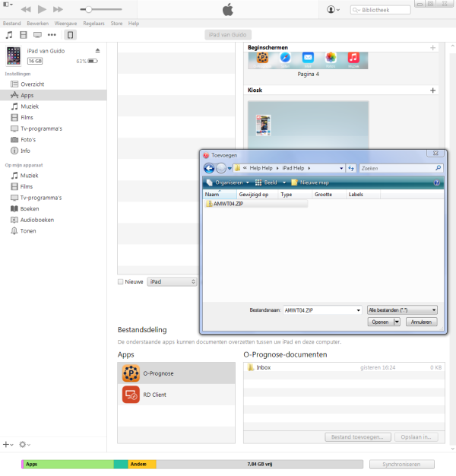The height and width of the screenshot is (476, 456).
Task: Click the Zoeken field in Toevoegen dialog
Action: tap(401, 168)
